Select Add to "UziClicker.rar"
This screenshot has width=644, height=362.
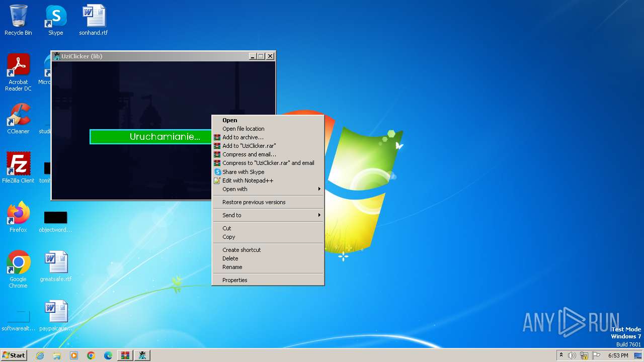click(x=268, y=146)
